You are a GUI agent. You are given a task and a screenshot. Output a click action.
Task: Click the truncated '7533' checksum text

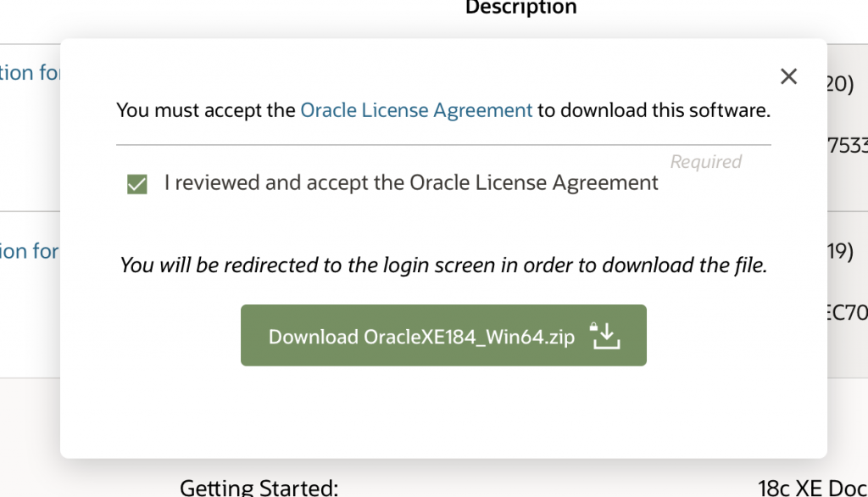846,146
